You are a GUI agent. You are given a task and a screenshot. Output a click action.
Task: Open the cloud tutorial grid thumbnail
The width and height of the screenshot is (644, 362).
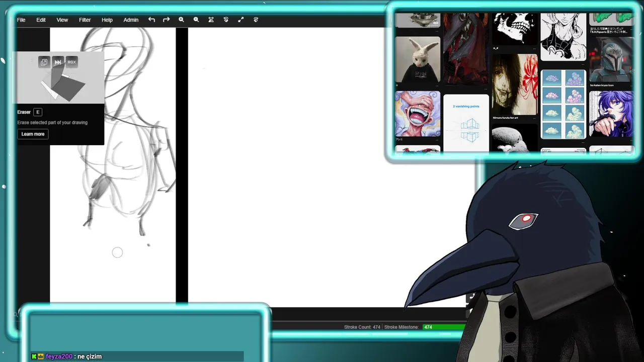click(x=563, y=104)
